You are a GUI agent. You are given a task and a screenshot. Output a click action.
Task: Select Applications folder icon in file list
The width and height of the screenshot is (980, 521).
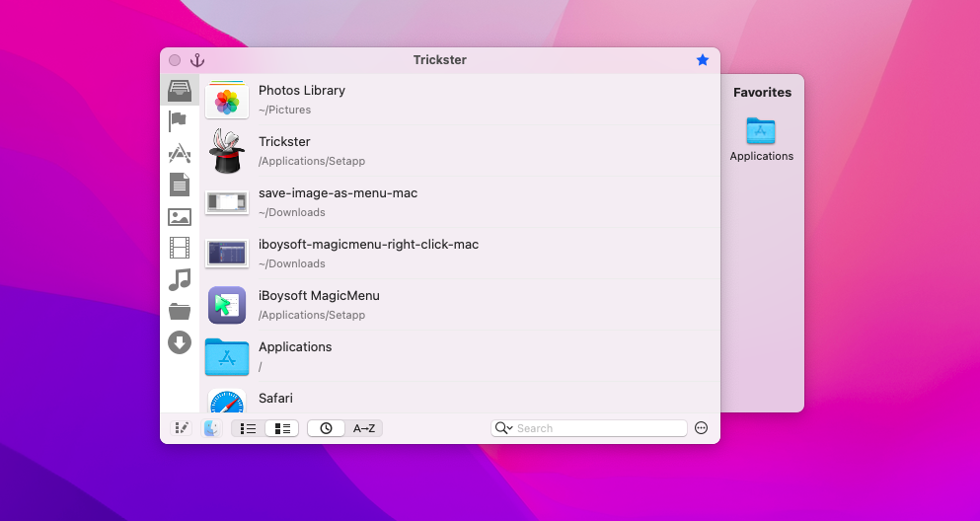pyautogui.click(x=227, y=356)
